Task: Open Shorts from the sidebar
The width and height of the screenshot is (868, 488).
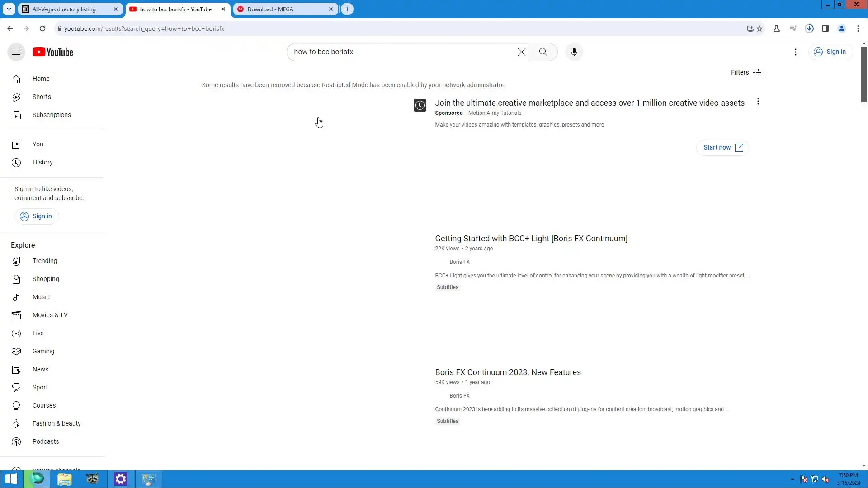Action: point(42,97)
